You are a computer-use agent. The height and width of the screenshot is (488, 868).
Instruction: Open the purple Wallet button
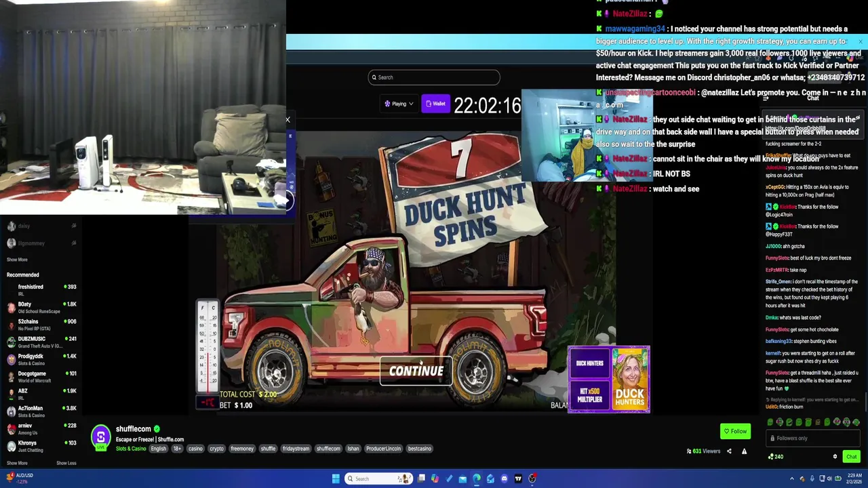tap(435, 104)
